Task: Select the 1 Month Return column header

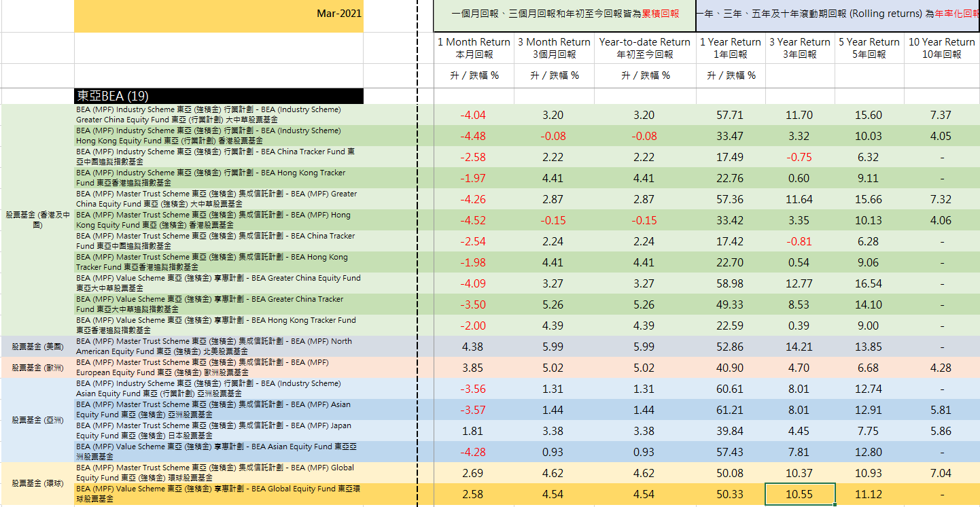Action: coord(474,48)
